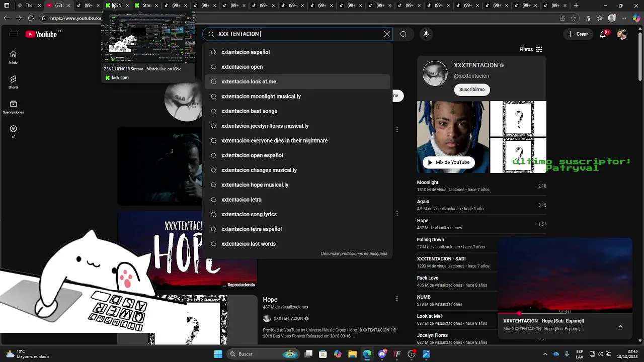Select suggestion 'xxtentacion español'
The height and width of the screenshot is (362, 644).
point(298,52)
